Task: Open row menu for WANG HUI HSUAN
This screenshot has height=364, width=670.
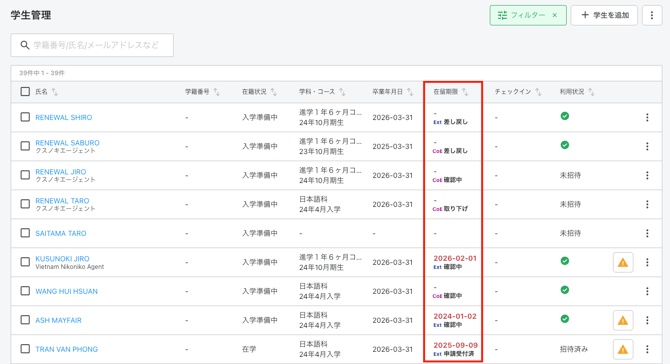Action: tap(647, 291)
